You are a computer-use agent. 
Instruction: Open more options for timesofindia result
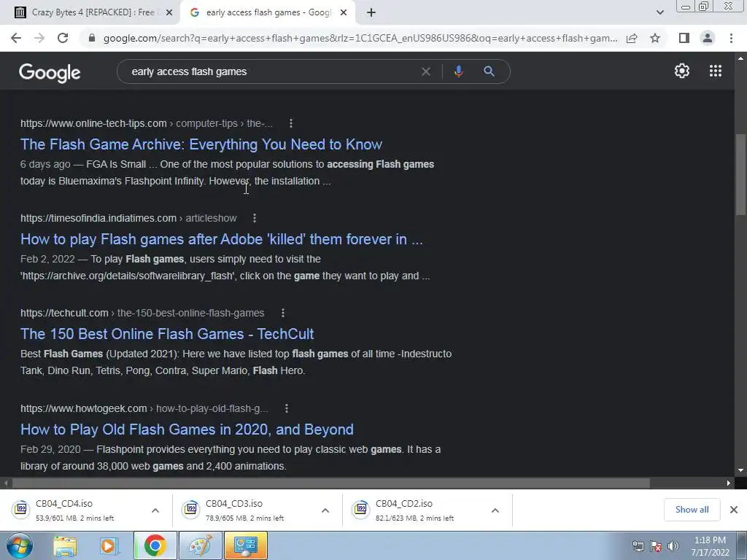coord(255,218)
